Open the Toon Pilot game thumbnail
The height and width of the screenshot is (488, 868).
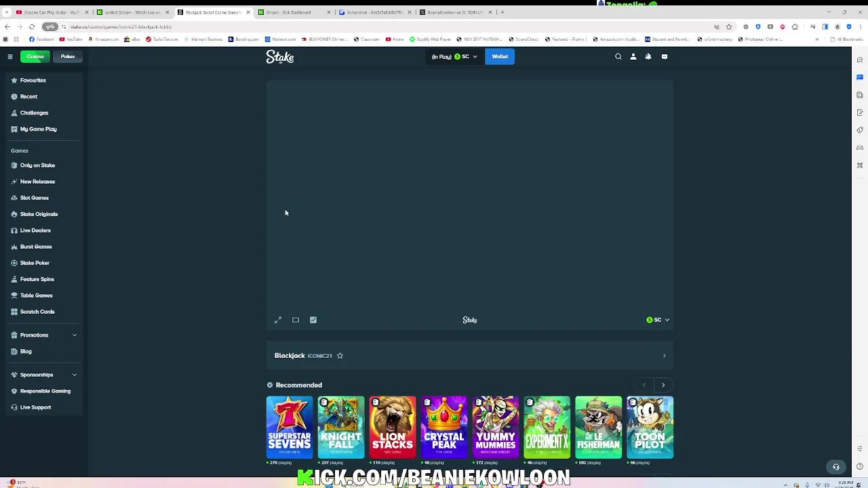click(650, 428)
